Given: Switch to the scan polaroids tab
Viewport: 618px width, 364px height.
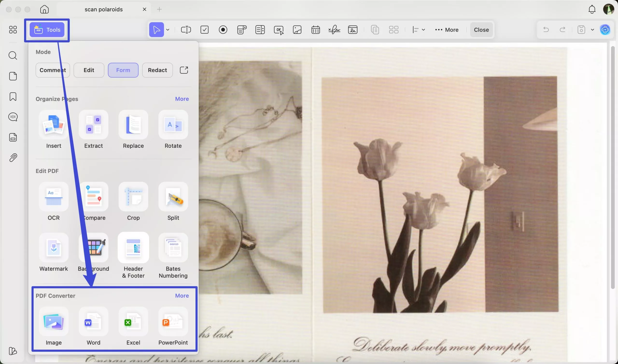Looking at the screenshot, I should point(104,9).
